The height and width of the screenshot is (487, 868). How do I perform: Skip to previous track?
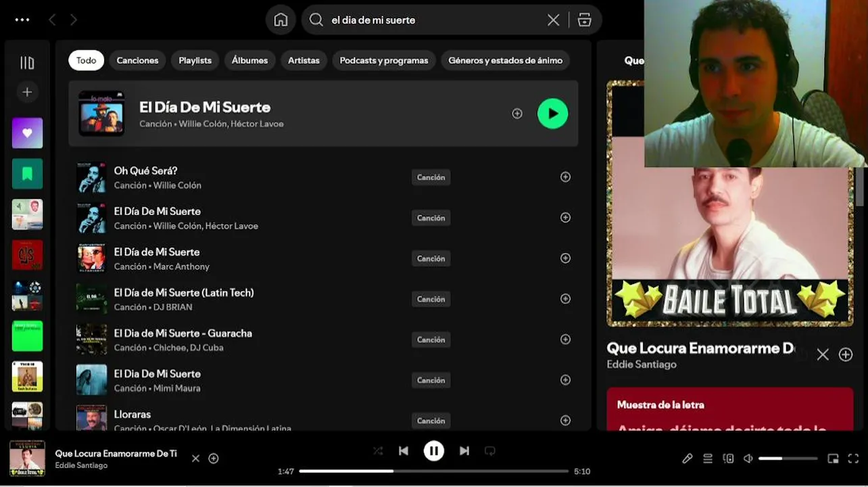pos(404,450)
